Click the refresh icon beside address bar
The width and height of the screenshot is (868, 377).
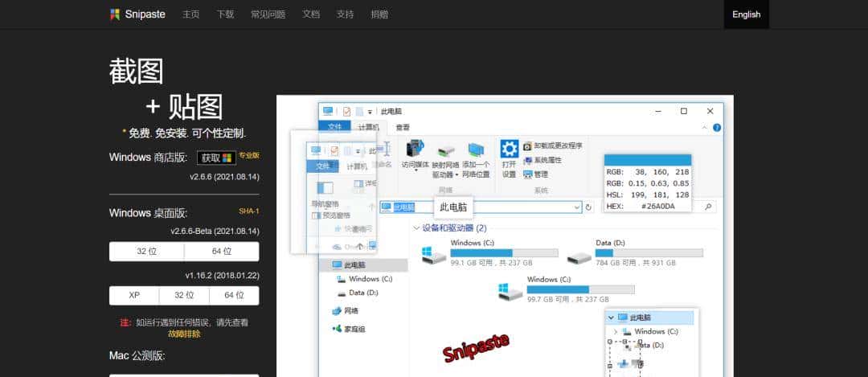(588, 207)
